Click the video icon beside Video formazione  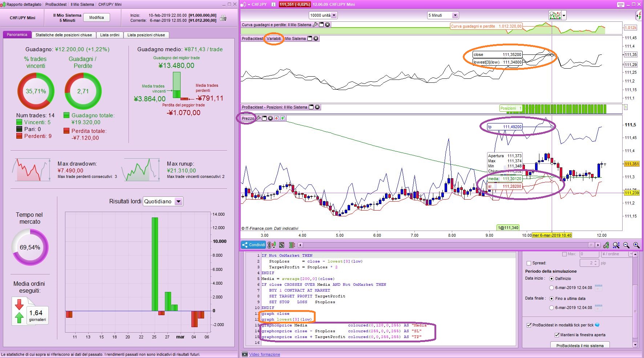(x=245, y=354)
